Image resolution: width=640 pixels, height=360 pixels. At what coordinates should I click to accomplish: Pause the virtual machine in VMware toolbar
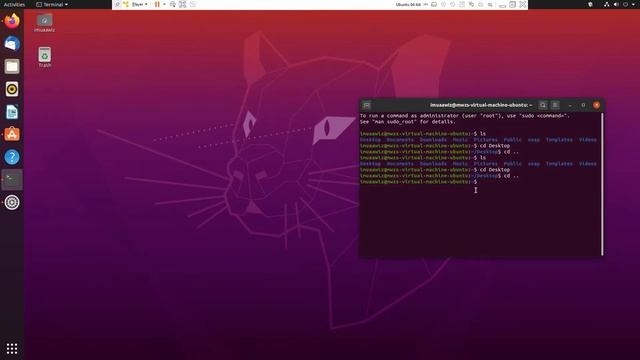click(x=157, y=4)
